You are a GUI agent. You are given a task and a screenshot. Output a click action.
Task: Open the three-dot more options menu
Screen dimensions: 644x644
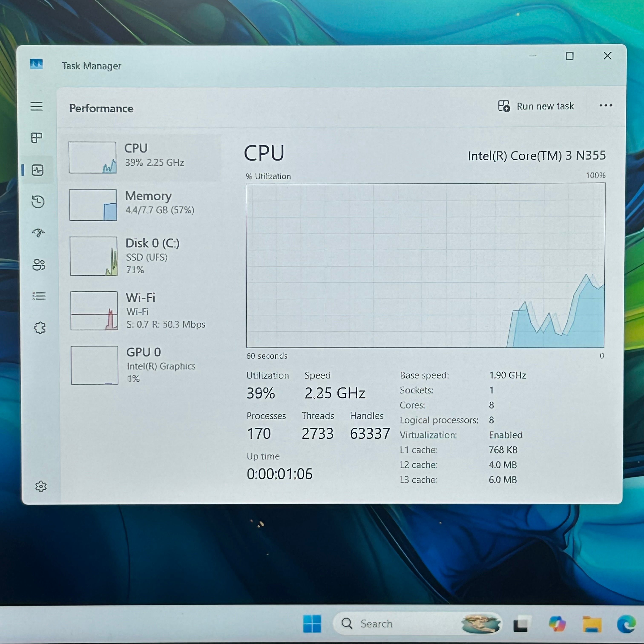[x=606, y=106]
